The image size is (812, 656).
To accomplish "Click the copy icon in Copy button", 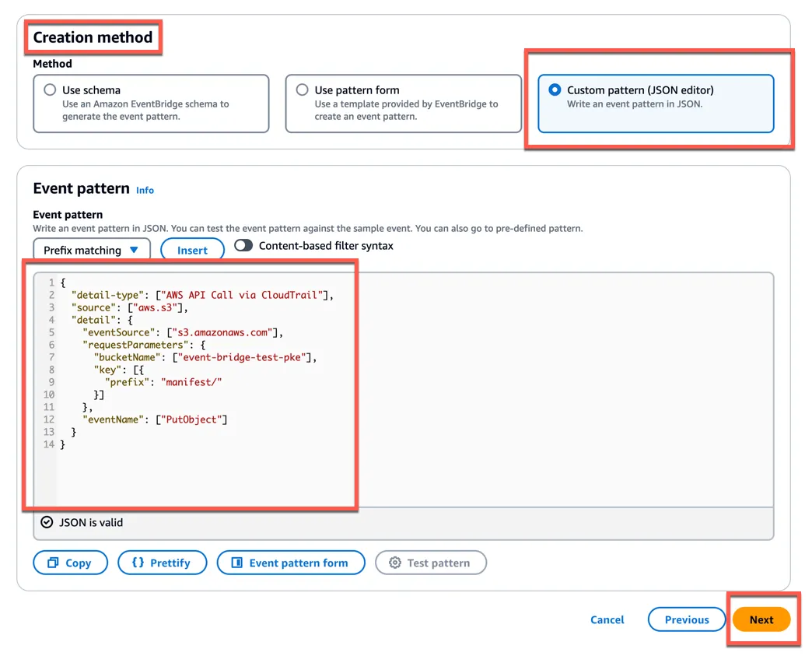I will pyautogui.click(x=53, y=563).
